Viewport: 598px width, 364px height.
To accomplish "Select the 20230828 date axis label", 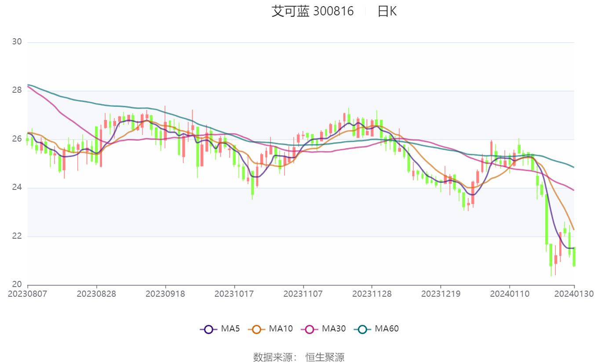I will tap(96, 294).
